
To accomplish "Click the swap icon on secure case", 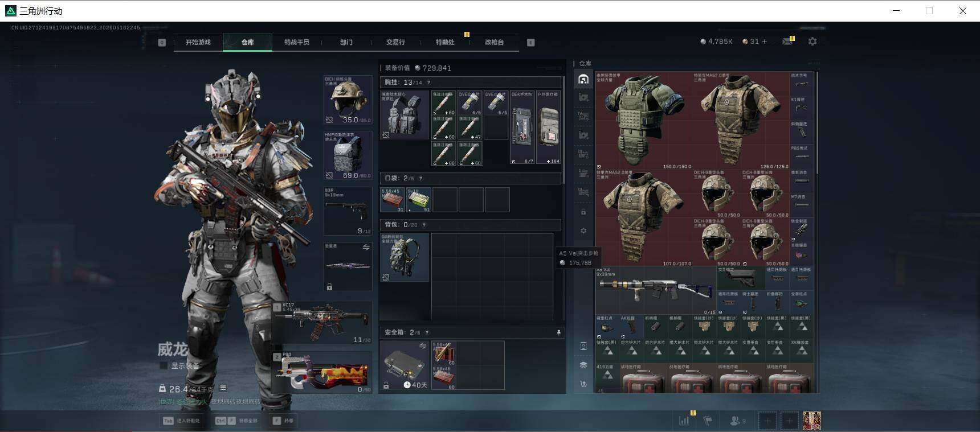I will (x=422, y=346).
